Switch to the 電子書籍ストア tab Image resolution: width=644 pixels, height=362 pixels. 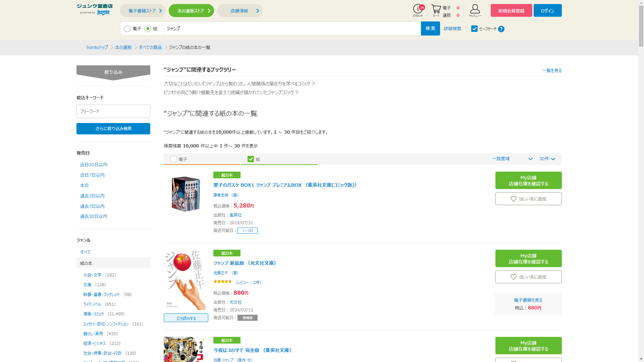143,11
